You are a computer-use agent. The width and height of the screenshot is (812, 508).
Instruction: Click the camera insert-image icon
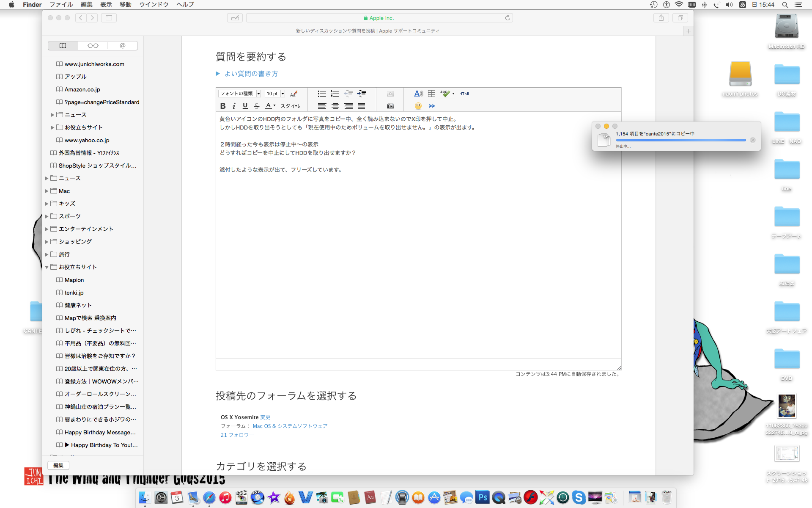pos(390,106)
